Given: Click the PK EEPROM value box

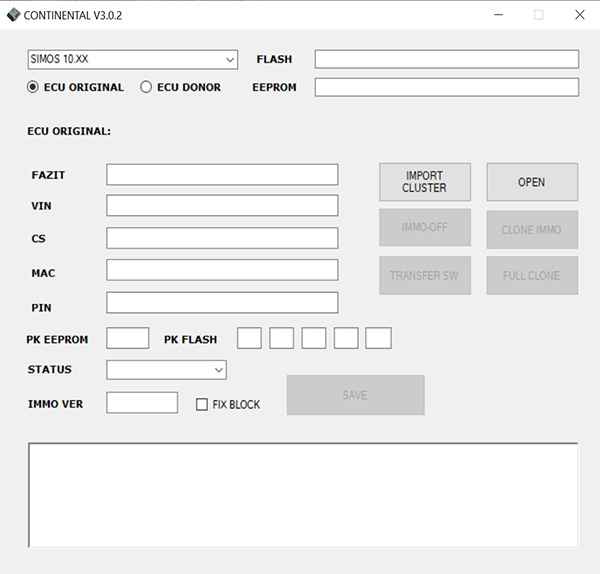Looking at the screenshot, I should (128, 338).
